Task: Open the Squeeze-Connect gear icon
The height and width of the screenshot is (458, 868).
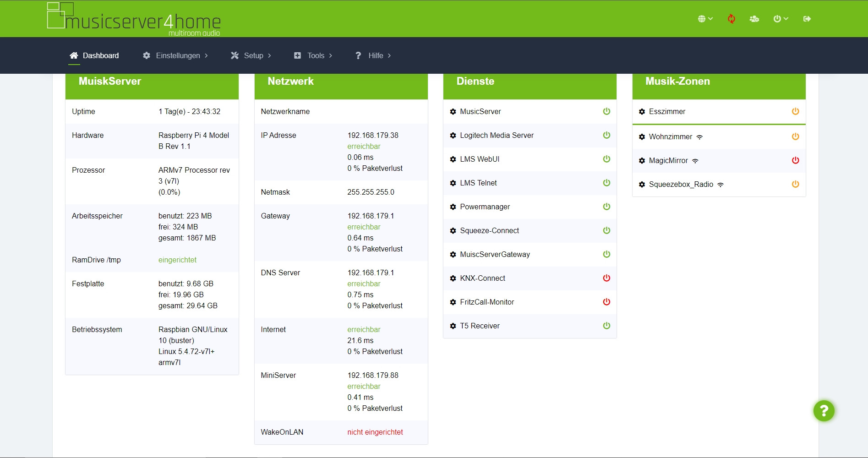Action: pos(453,231)
